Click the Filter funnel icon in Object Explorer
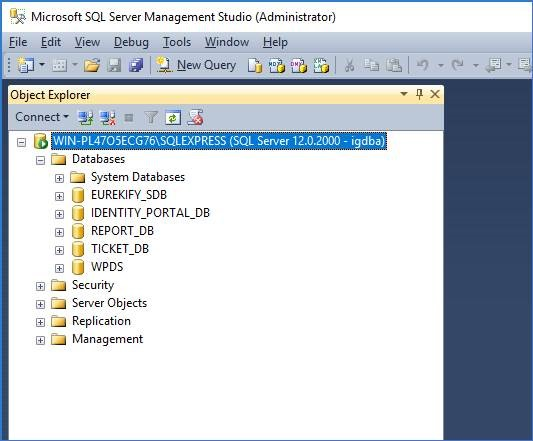The image size is (533, 441). tap(151, 118)
